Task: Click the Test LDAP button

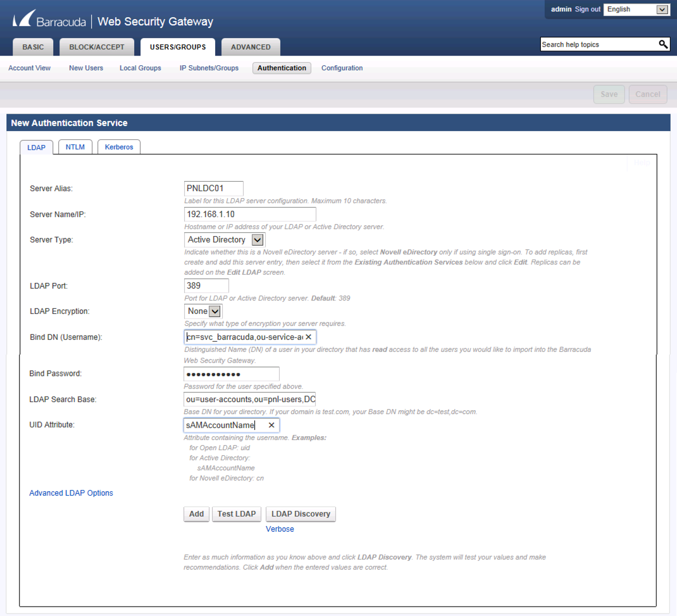Action: 237,514
